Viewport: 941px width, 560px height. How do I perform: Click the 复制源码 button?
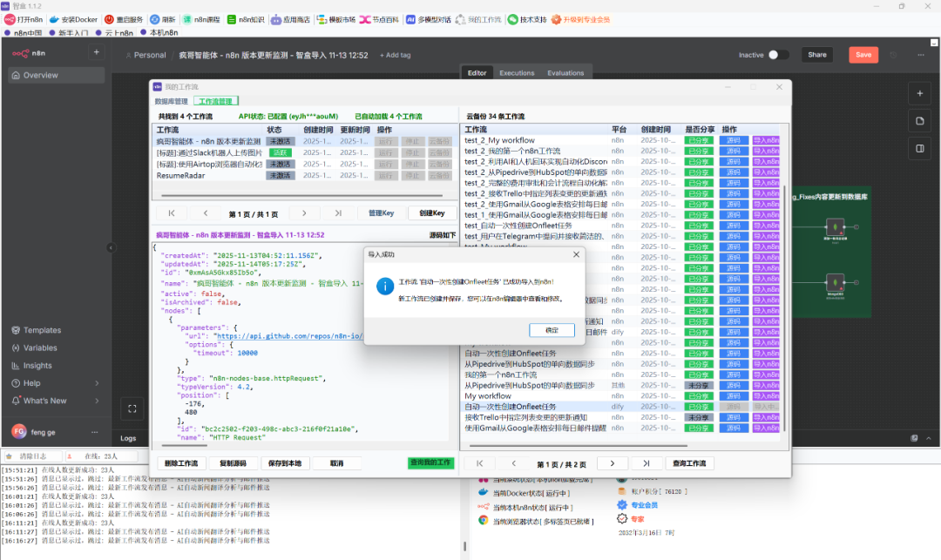pos(233,463)
